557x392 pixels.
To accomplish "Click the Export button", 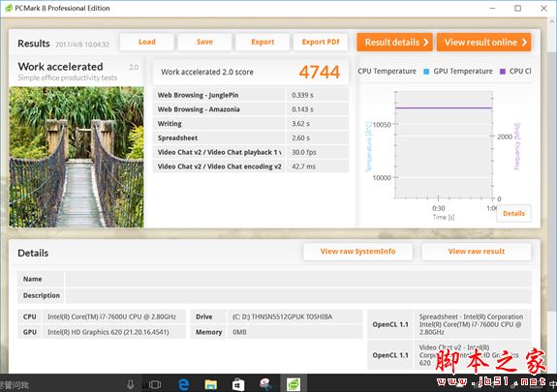I will tap(263, 42).
